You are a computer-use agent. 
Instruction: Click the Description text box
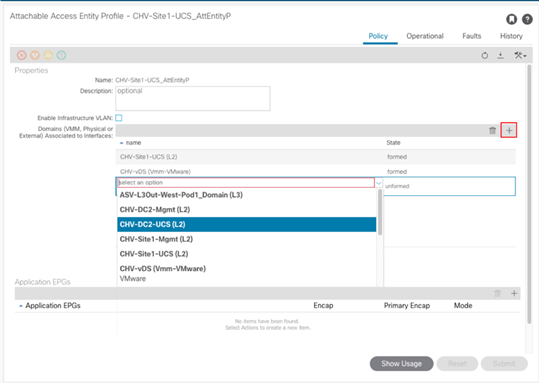[193, 98]
